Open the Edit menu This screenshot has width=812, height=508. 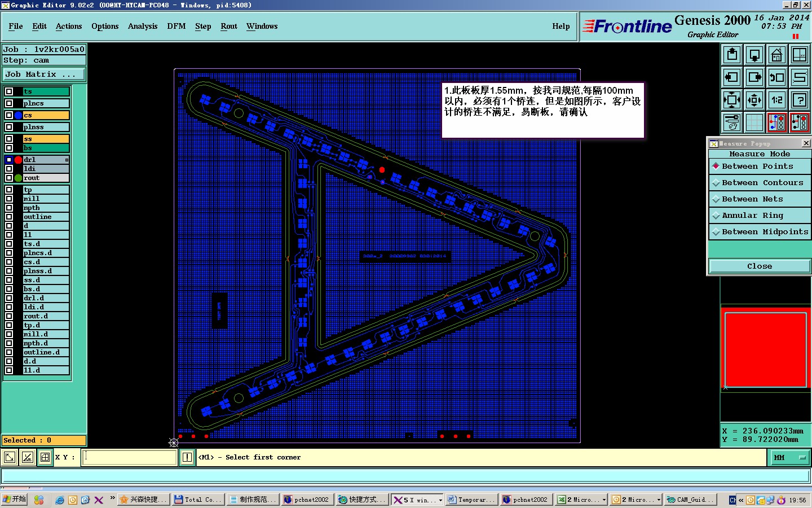[x=39, y=26]
